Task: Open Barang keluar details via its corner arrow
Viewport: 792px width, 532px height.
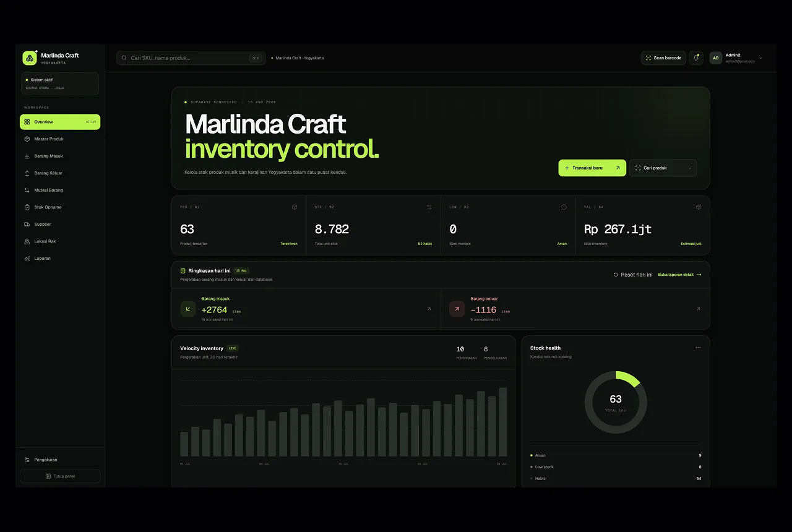Action: point(698,309)
